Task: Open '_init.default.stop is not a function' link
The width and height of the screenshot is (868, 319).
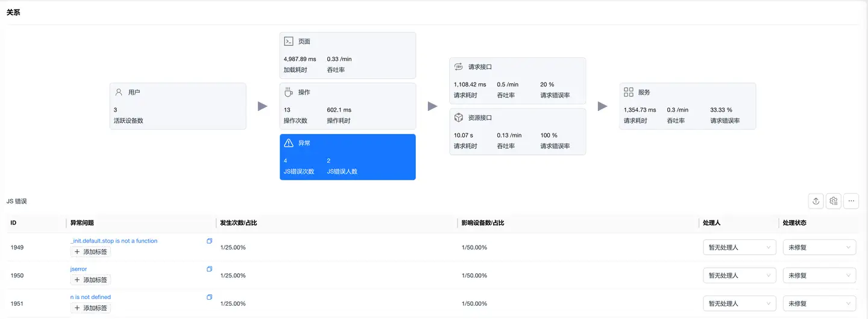Action: [x=114, y=241]
